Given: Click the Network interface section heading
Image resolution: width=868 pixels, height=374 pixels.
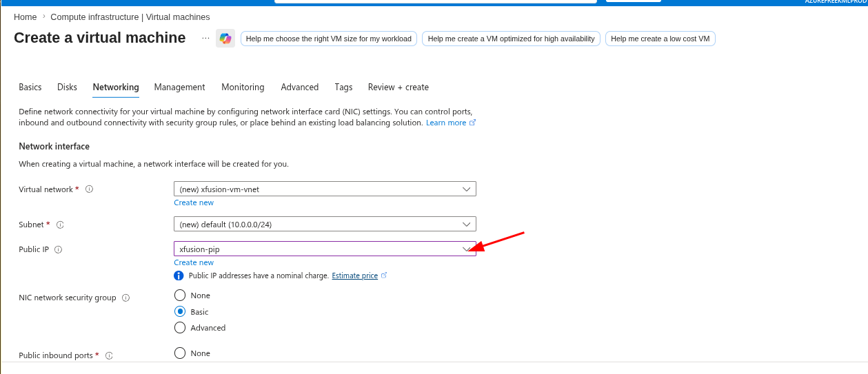Looking at the screenshot, I should coord(54,147).
